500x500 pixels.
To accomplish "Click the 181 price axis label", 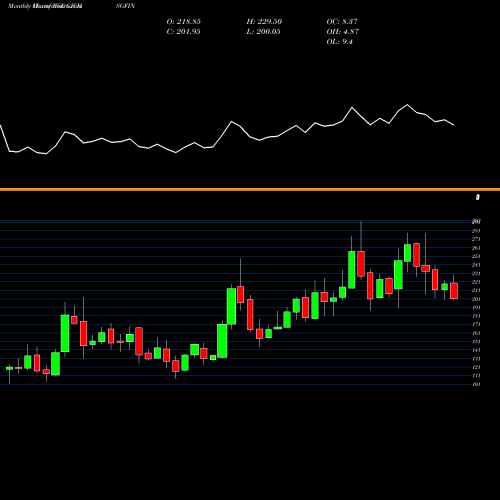I will click(x=476, y=316).
